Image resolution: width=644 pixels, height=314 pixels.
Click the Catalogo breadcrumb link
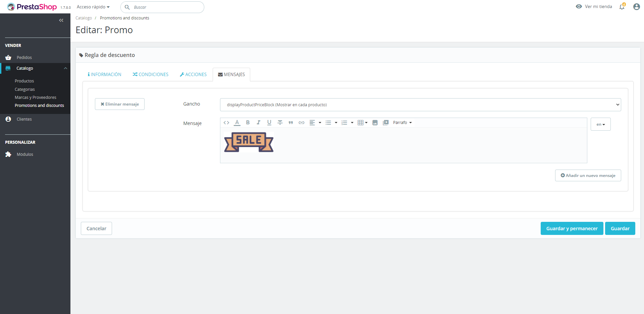click(x=84, y=18)
